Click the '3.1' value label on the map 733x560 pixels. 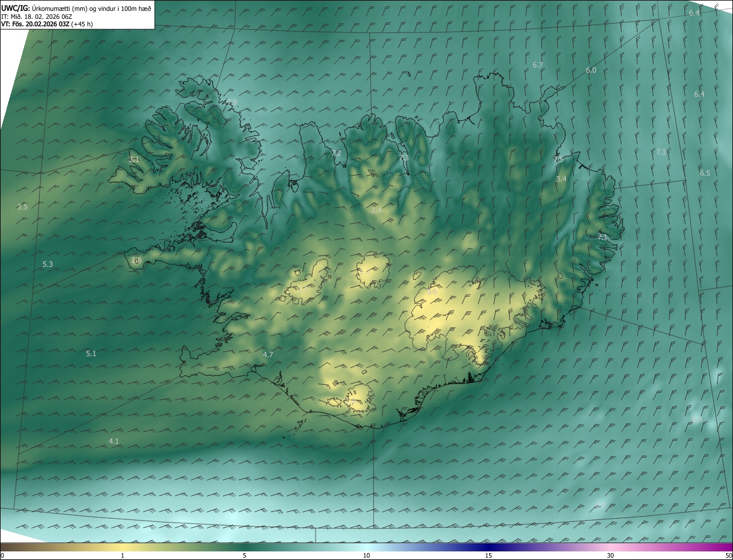tap(133, 160)
